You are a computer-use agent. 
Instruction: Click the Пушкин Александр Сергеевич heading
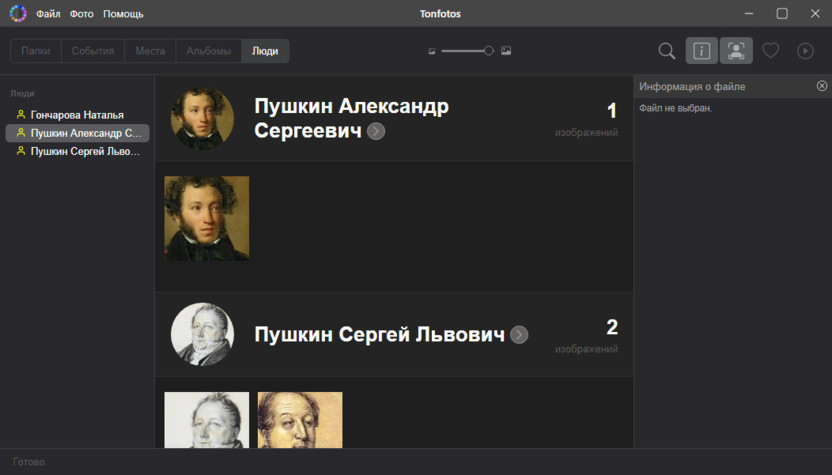pos(351,118)
